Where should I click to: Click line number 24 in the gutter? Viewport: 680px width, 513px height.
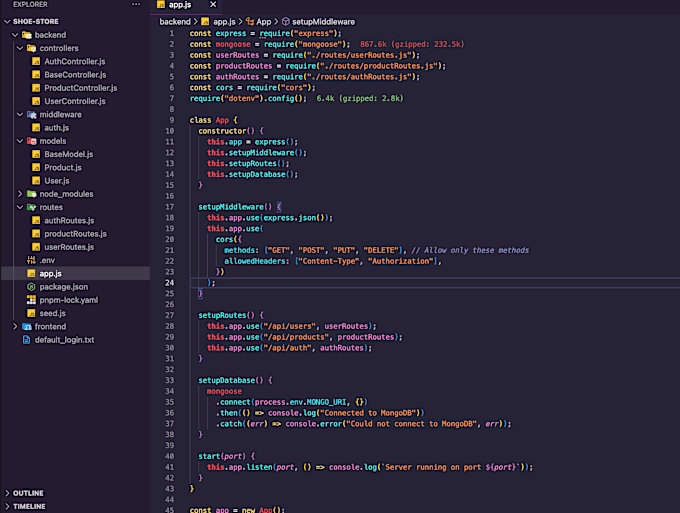(169, 283)
